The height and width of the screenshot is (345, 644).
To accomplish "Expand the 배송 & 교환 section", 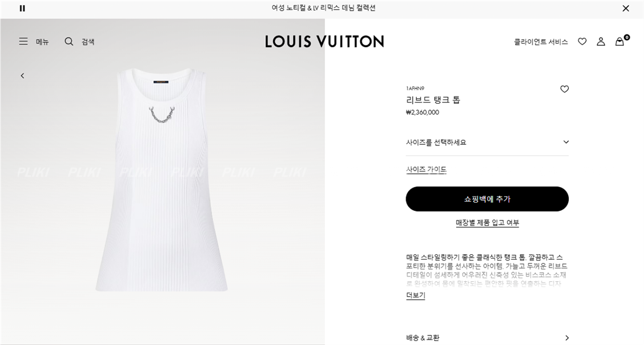I will 487,338.
